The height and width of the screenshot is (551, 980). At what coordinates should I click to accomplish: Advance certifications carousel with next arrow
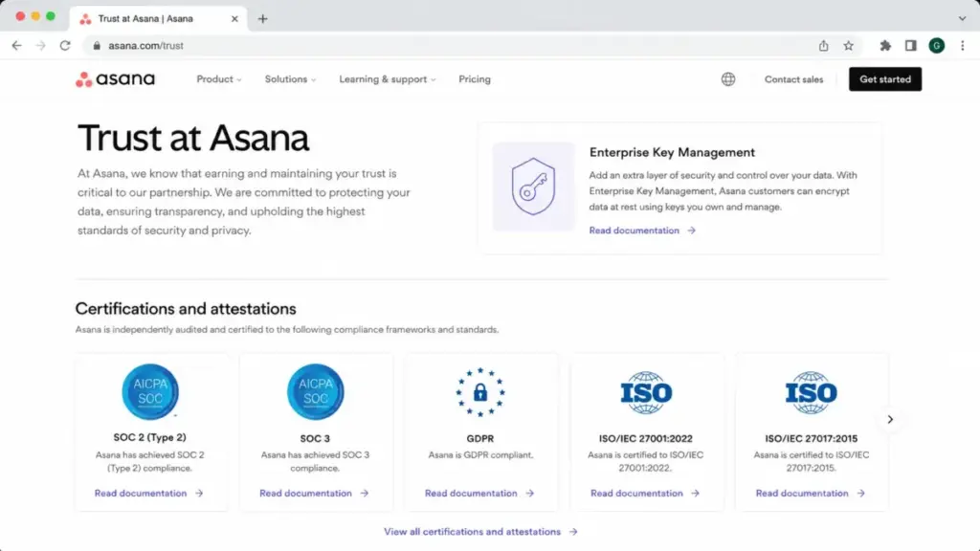[x=890, y=419]
